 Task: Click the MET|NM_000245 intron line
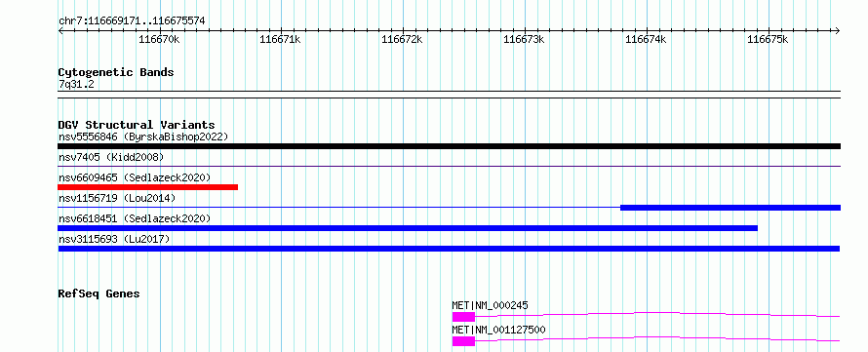[657, 314]
